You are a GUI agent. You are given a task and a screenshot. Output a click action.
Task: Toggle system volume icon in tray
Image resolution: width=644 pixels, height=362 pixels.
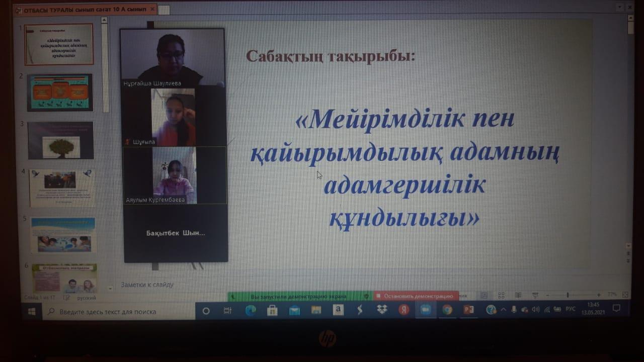point(535,310)
